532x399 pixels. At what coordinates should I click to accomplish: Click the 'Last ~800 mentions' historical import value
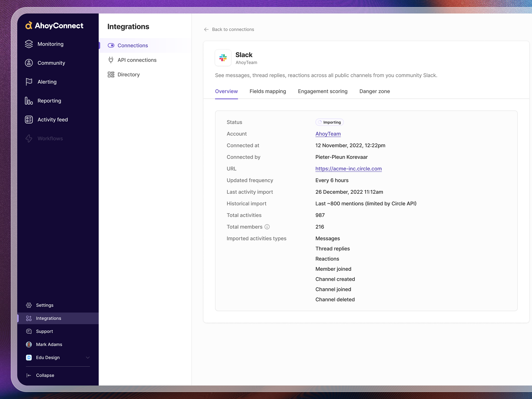366,204
